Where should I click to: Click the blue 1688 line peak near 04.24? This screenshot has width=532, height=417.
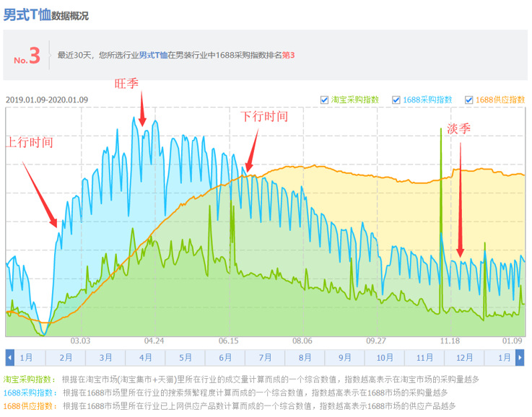155,121
